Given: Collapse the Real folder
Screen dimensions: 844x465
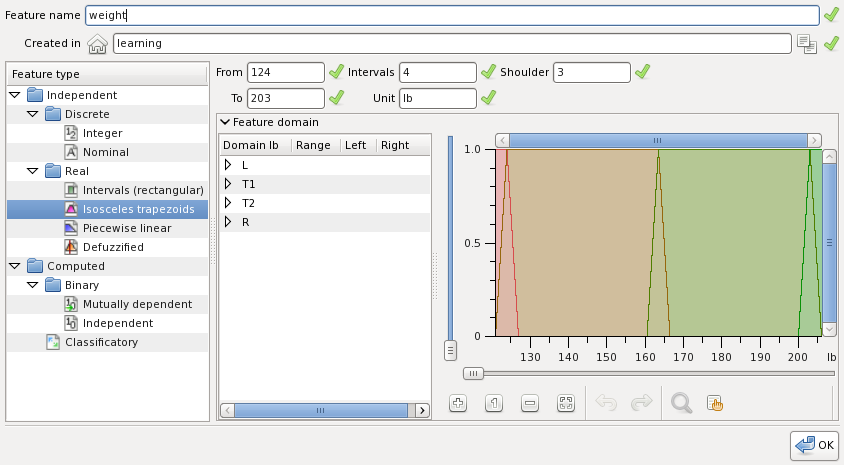Looking at the screenshot, I should tap(33, 171).
